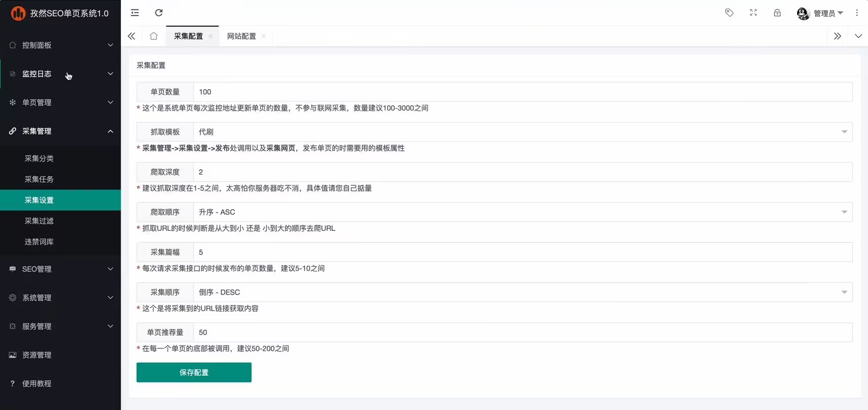Lock the screen with the lock icon
Image resolution: width=868 pixels, height=410 pixels.
[777, 13]
